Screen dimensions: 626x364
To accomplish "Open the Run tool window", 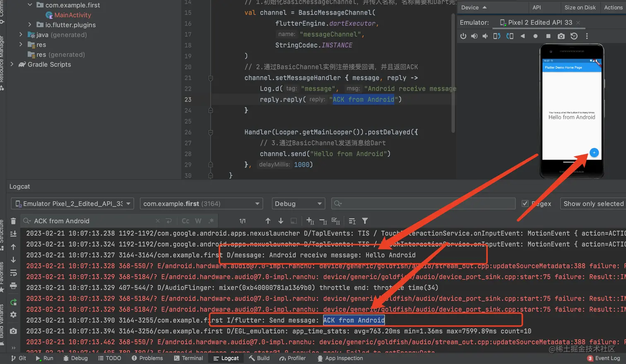I will 44,358.
